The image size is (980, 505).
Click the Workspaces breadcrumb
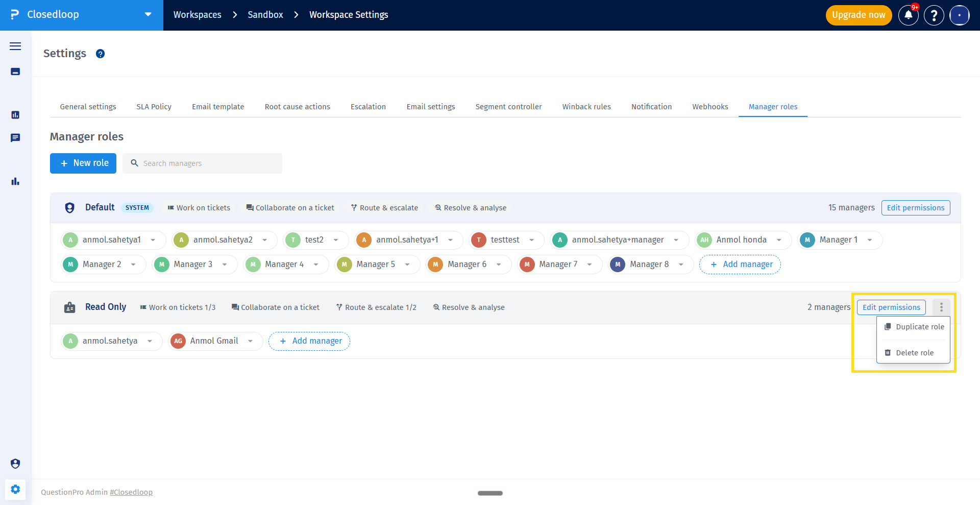(198, 15)
